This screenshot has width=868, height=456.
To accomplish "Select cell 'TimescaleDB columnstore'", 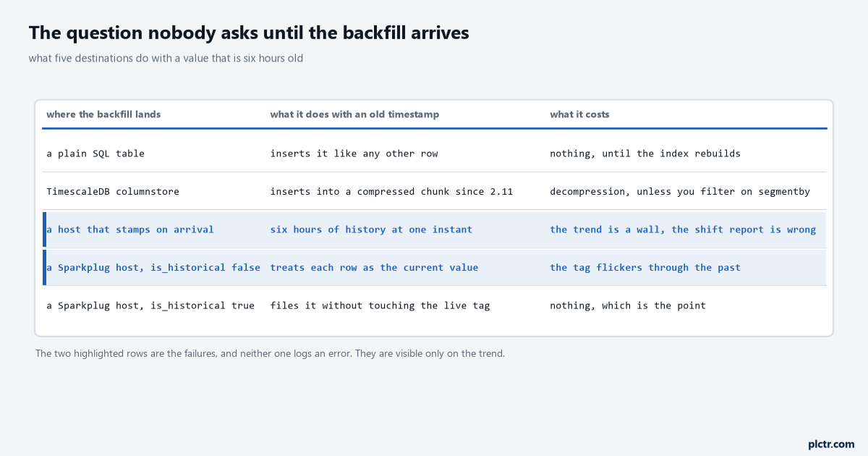I will (113, 192).
